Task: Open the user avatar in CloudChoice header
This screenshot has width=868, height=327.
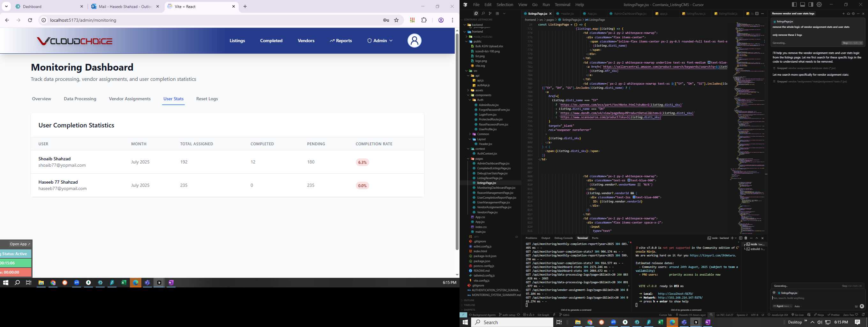Action: click(x=415, y=41)
